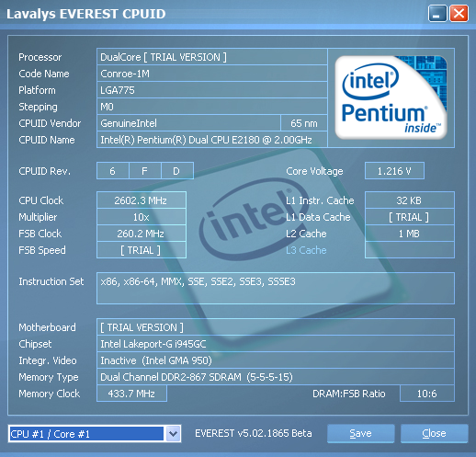The height and width of the screenshot is (457, 476).
Task: Click the '65 nm' process field
Action: point(304,123)
